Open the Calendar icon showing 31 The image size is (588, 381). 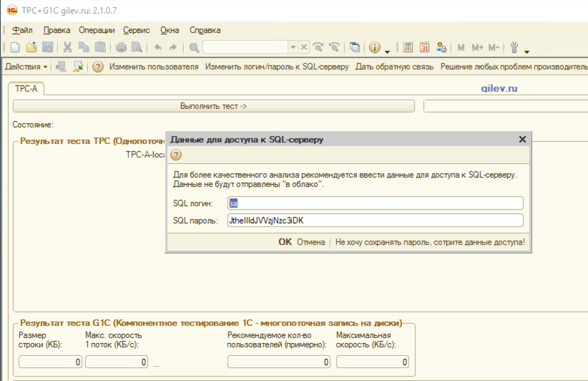point(425,47)
